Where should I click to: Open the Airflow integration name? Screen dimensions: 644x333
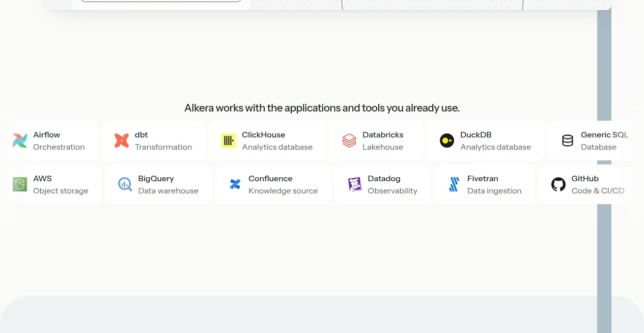(x=47, y=135)
